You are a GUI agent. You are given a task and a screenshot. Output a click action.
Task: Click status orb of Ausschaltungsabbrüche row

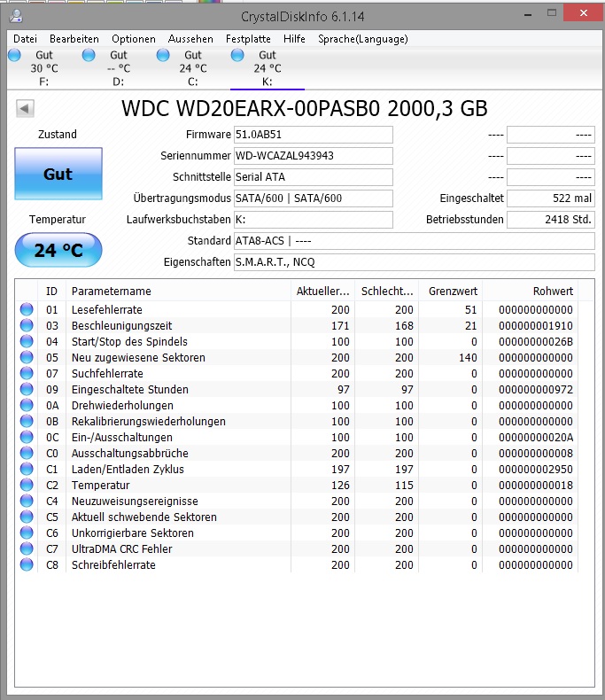27,453
